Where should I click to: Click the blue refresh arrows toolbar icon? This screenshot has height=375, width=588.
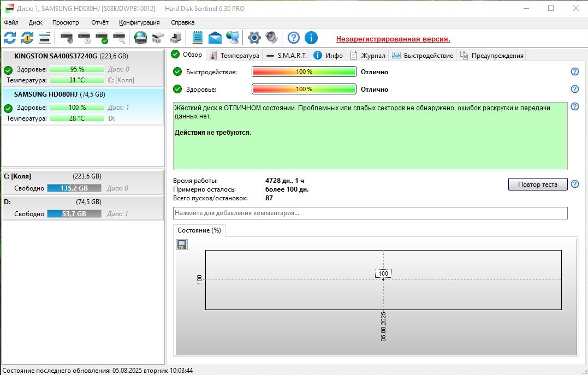[x=10, y=38]
